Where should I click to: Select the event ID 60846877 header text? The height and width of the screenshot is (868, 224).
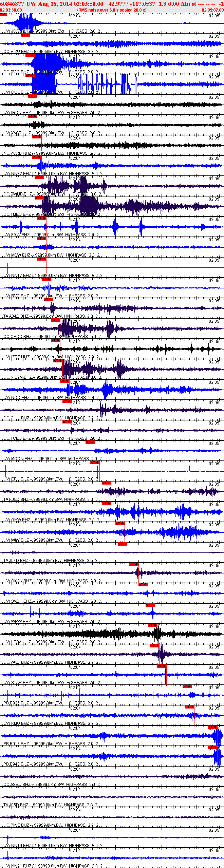(x=12, y=4)
